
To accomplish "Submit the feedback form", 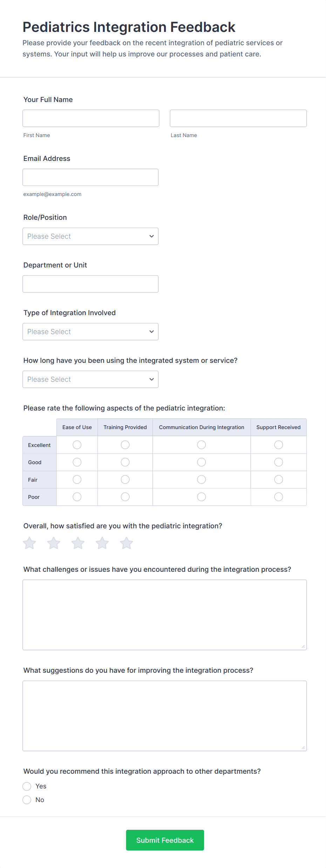I will pos(165,840).
